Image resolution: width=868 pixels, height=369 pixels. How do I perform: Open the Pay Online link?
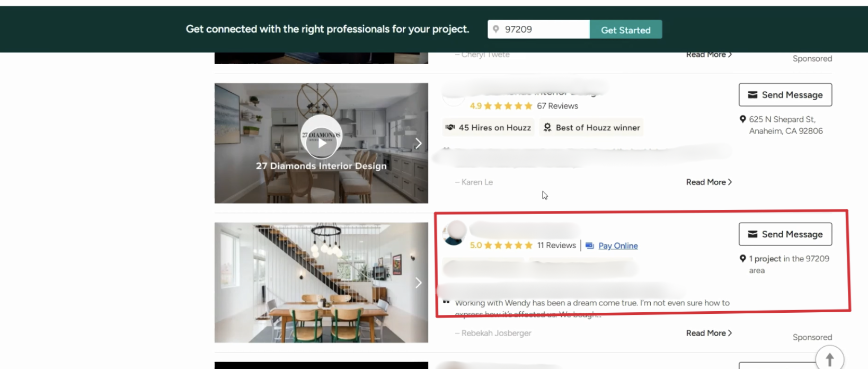point(618,245)
